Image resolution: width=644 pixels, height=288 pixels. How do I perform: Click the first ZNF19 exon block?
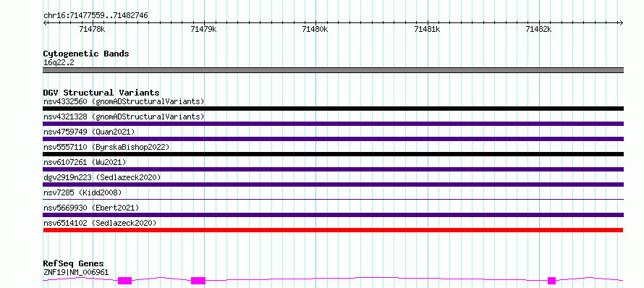click(125, 281)
